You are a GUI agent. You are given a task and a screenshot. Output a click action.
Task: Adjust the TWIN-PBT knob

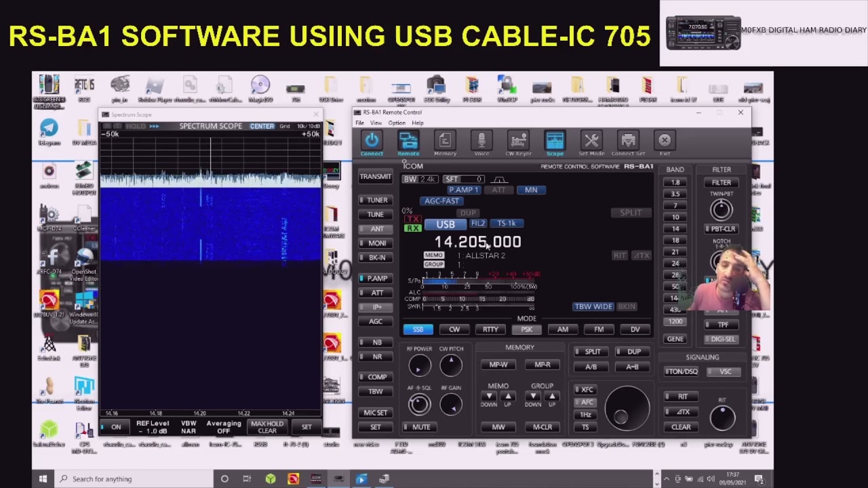(722, 209)
